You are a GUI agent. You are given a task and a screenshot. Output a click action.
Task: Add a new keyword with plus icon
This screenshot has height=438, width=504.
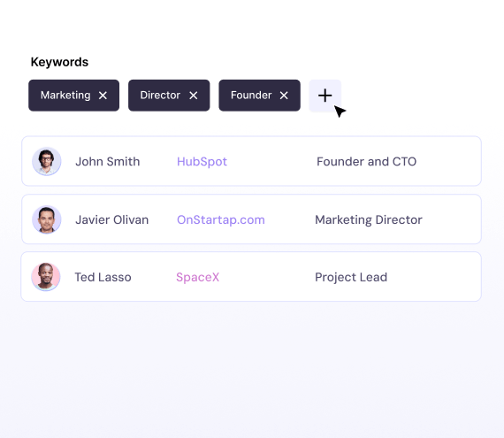click(325, 96)
